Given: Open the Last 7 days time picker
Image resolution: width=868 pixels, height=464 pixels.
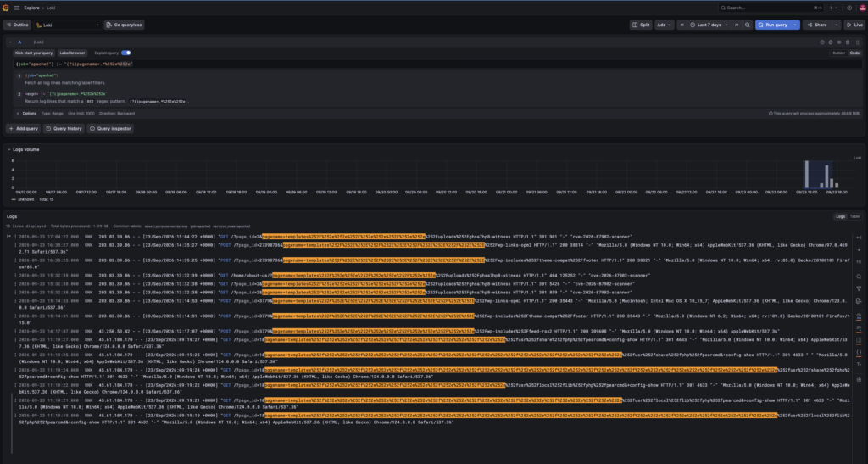Looking at the screenshot, I should pyautogui.click(x=709, y=25).
